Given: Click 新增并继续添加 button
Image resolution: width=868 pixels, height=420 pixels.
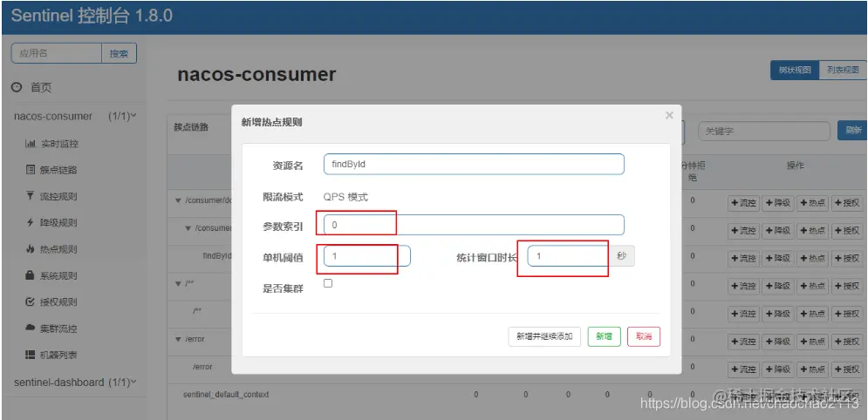Looking at the screenshot, I should click(544, 336).
